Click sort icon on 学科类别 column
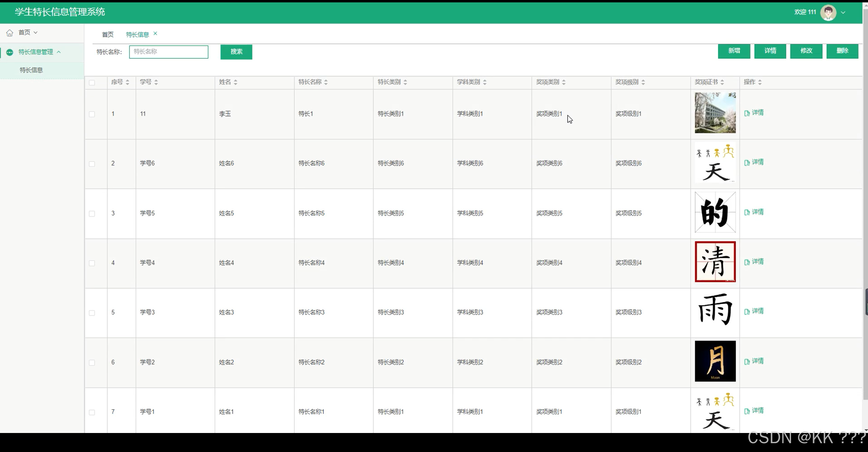 pyautogui.click(x=485, y=82)
